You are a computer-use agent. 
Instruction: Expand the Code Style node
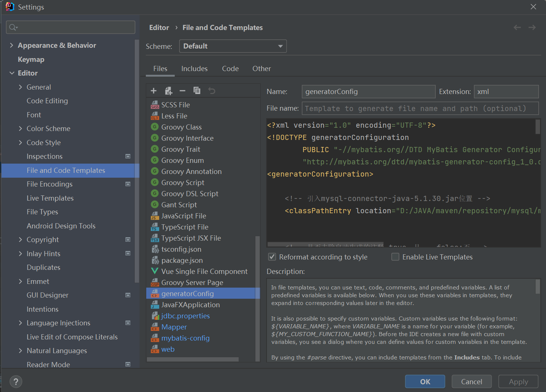point(20,143)
